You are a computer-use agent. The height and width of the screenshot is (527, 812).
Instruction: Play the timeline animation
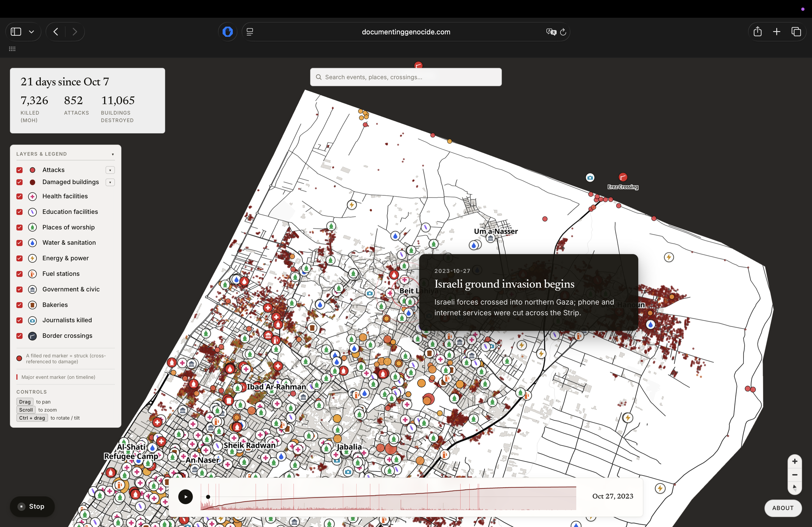[185, 497]
